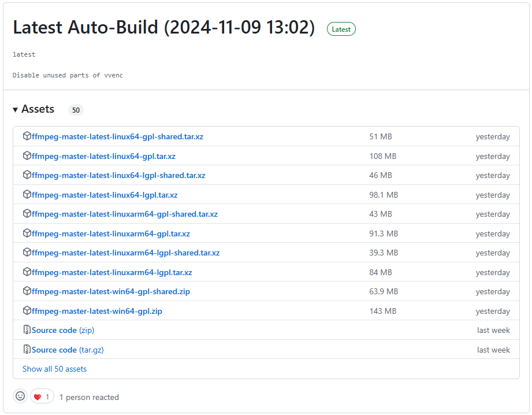Click 'yesterday' in linux64-gpl-shared.tar.xz row
Image resolution: width=532 pixels, height=415 pixels.
(493, 137)
